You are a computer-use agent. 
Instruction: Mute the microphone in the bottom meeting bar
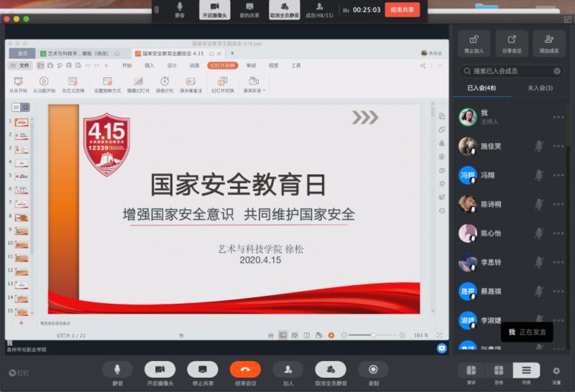click(117, 370)
